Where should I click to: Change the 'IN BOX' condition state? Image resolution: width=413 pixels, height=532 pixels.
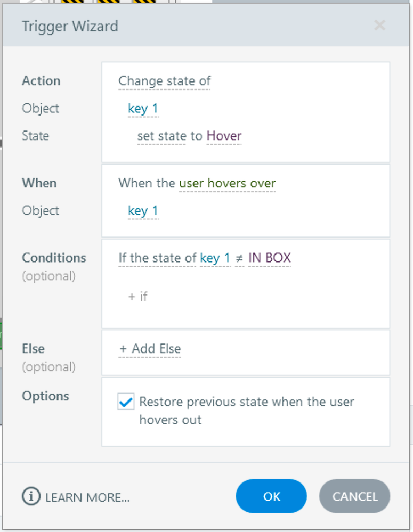pyautogui.click(x=269, y=258)
